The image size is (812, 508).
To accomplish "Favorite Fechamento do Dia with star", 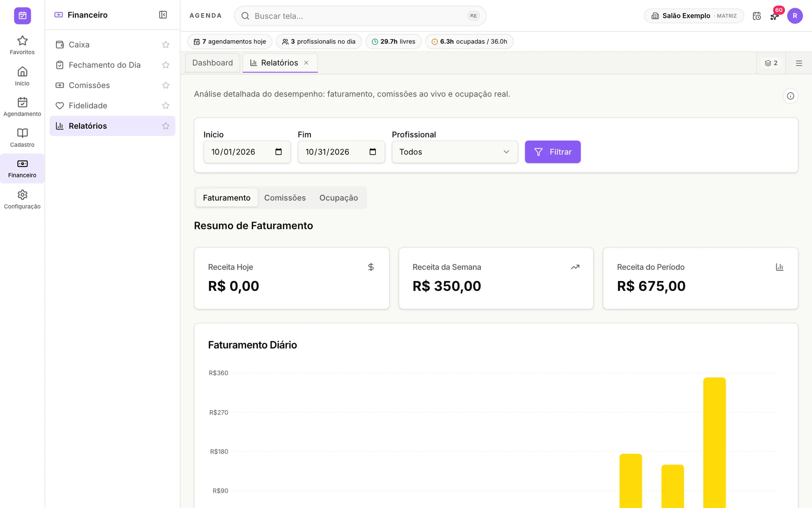I will 166,65.
